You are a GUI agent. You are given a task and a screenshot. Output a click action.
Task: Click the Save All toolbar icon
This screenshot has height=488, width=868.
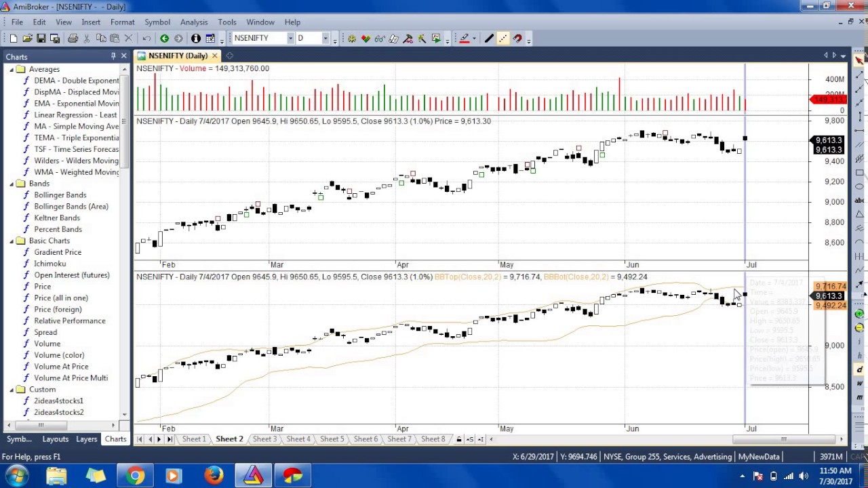[x=55, y=39]
